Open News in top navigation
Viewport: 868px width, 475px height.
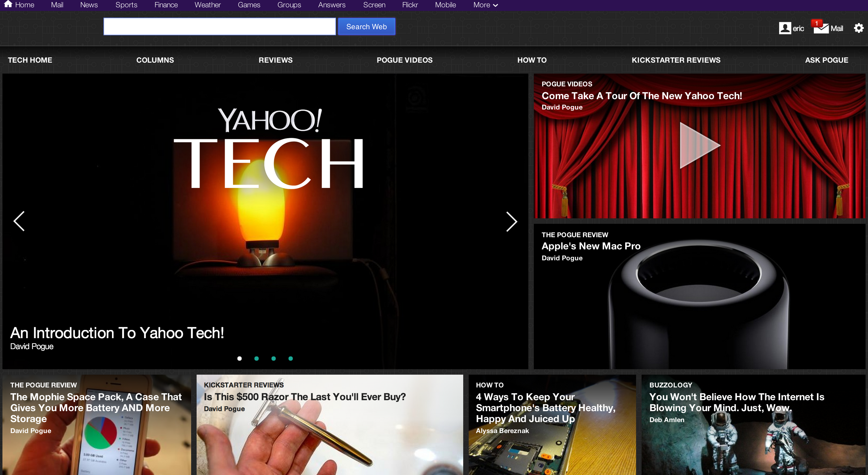[89, 5]
